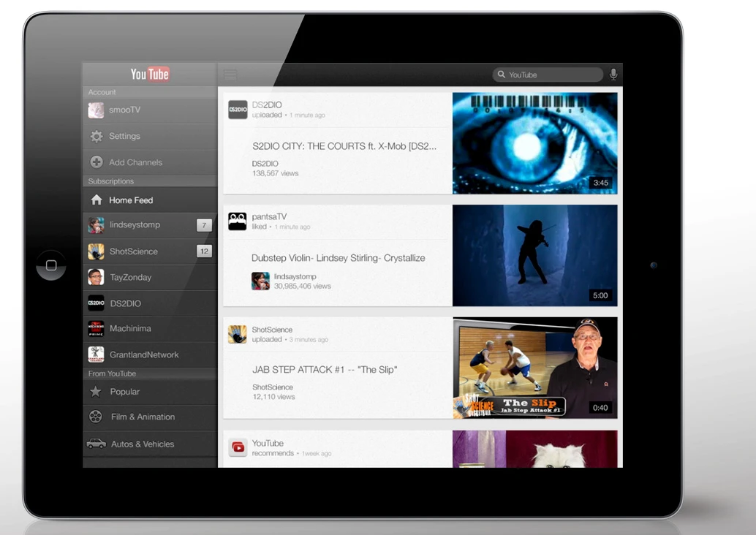
Task: Open JAB STEP ATTACK #1 video title
Action: tap(325, 370)
